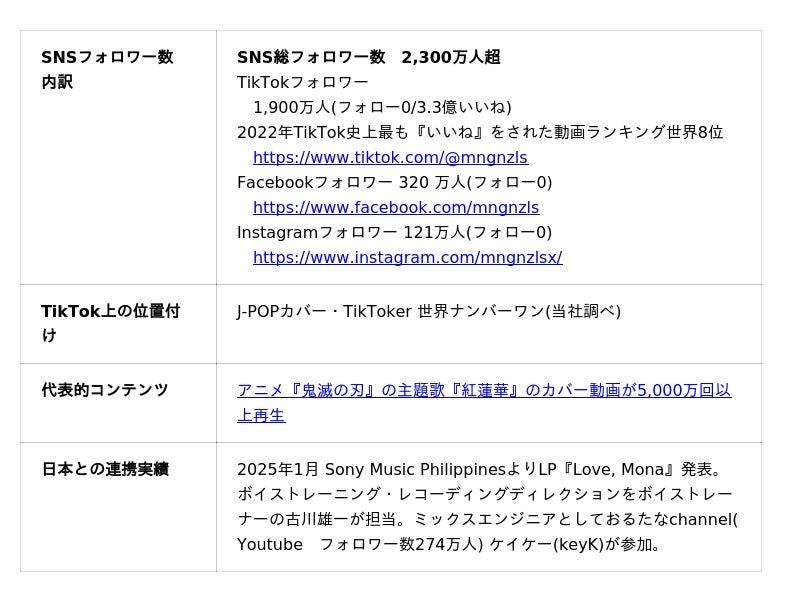This screenshot has height=602, width=800.
Task: Select the 代表的コンテンツ row header
Action: tap(105, 390)
